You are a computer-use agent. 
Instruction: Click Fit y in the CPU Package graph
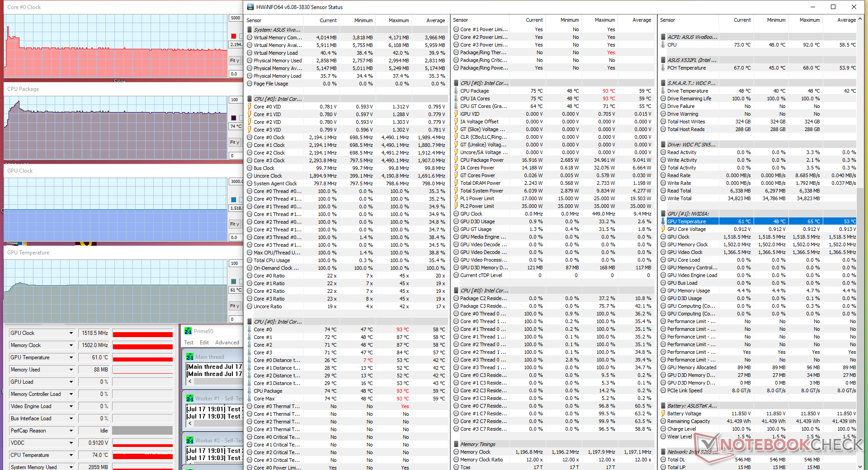pos(235,142)
